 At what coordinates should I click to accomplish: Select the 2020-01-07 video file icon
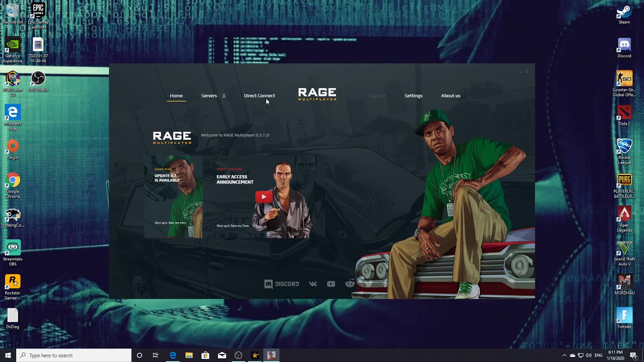[x=38, y=50]
